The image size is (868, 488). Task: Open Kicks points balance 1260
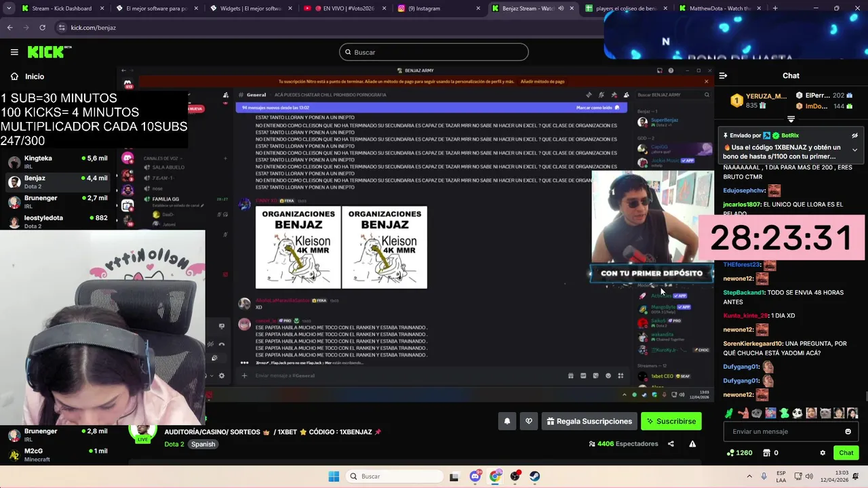pos(739,453)
